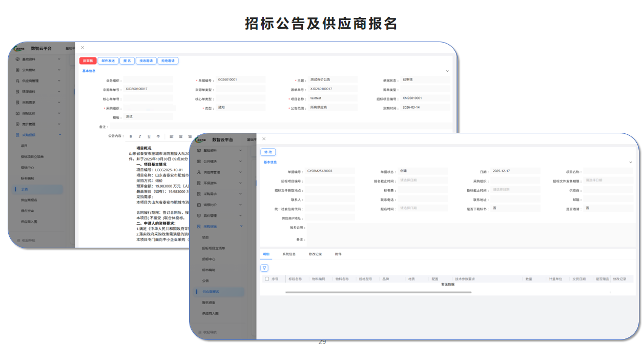This screenshot has width=644, height=362.
Task: Click 收起导航 in back window sidebar
Action: pyautogui.click(x=26, y=240)
